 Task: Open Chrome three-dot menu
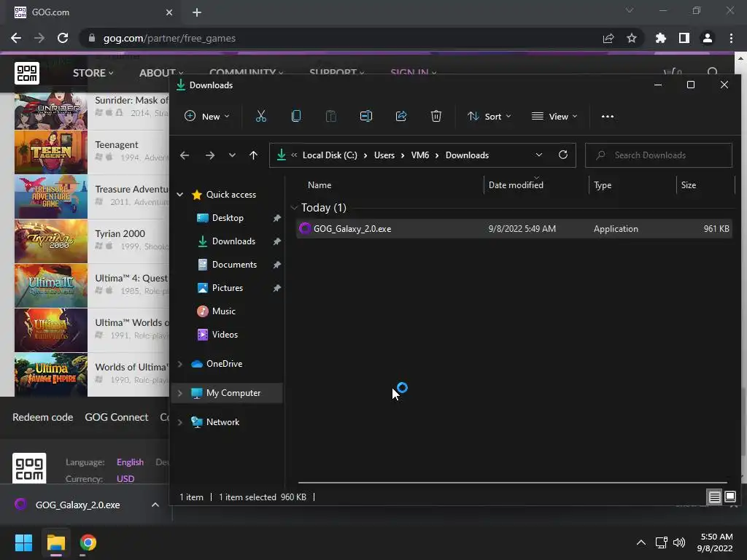(731, 38)
